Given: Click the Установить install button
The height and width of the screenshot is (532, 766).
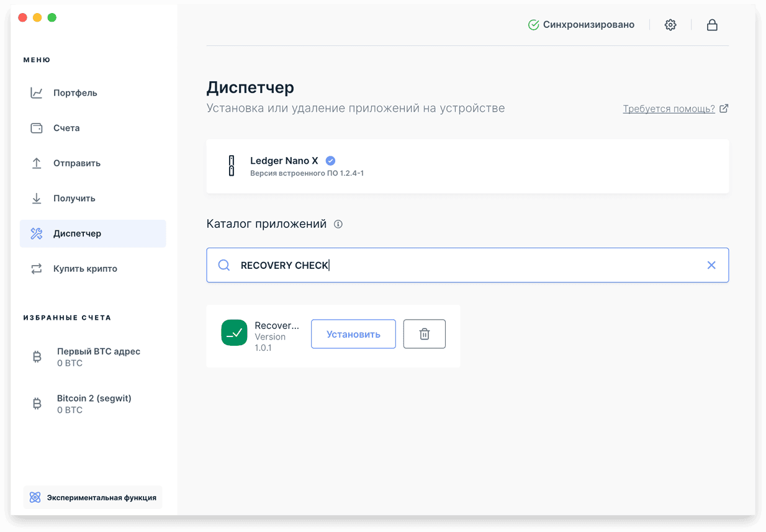Looking at the screenshot, I should click(353, 334).
